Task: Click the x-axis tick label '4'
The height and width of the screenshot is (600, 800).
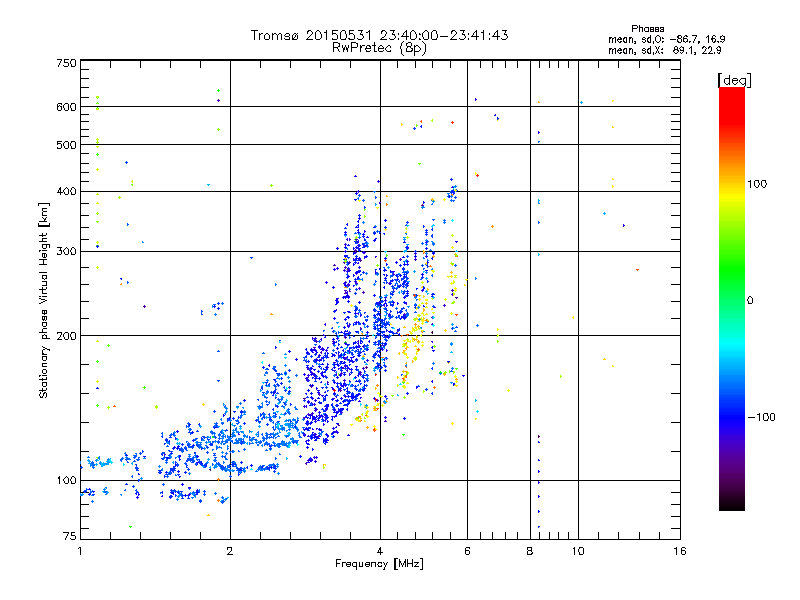Action: tap(380, 551)
